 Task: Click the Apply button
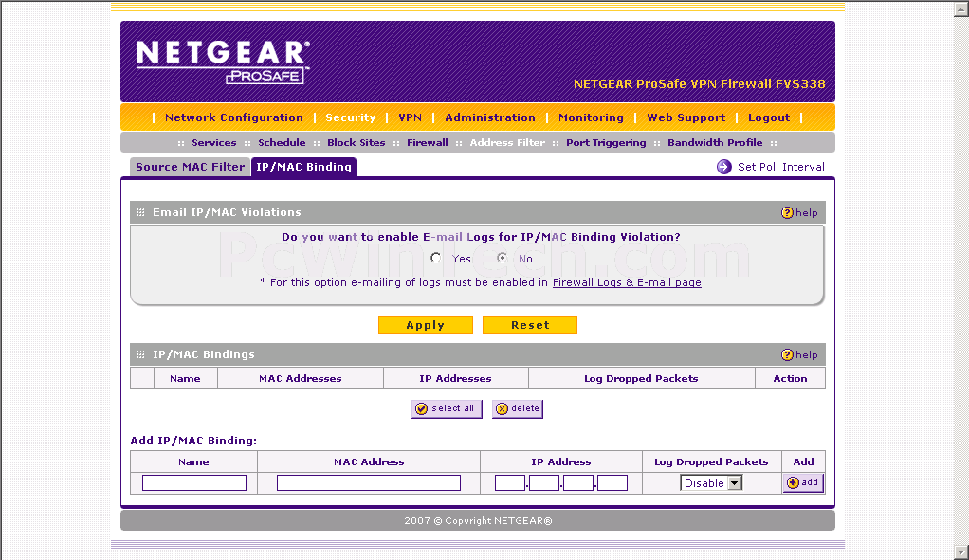[x=425, y=325]
